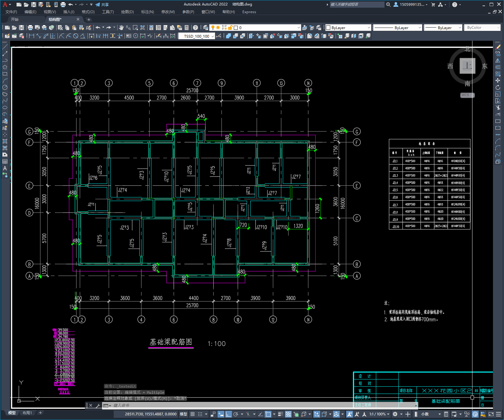Toggle snap mode in status bar

200,414
